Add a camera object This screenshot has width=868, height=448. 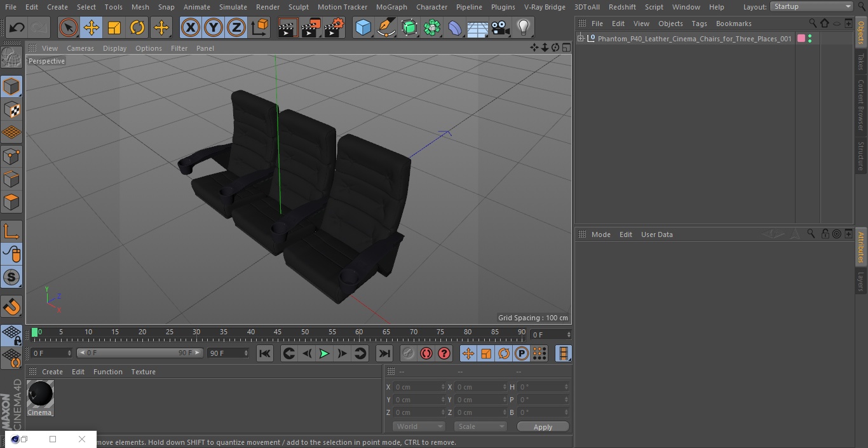coord(500,27)
